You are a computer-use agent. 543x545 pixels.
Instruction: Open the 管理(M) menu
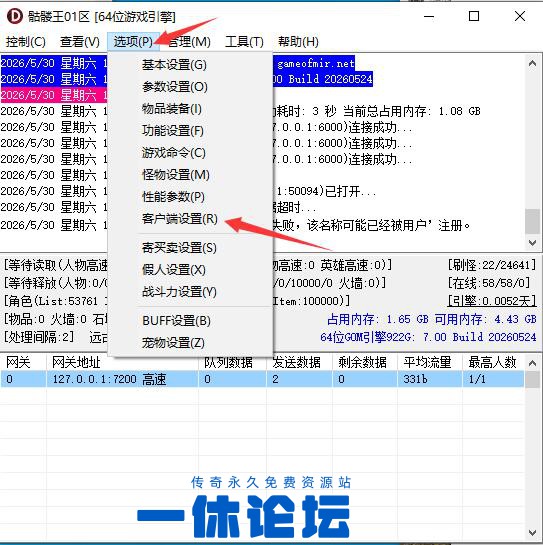pos(189,42)
